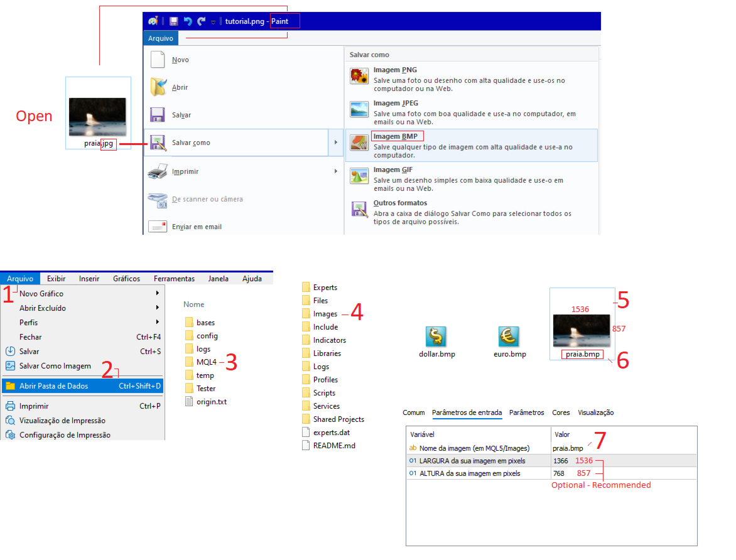Expand the Imprimir submenu arrow in Paint
Viewport: 736px width, 560px height.
[x=335, y=171]
